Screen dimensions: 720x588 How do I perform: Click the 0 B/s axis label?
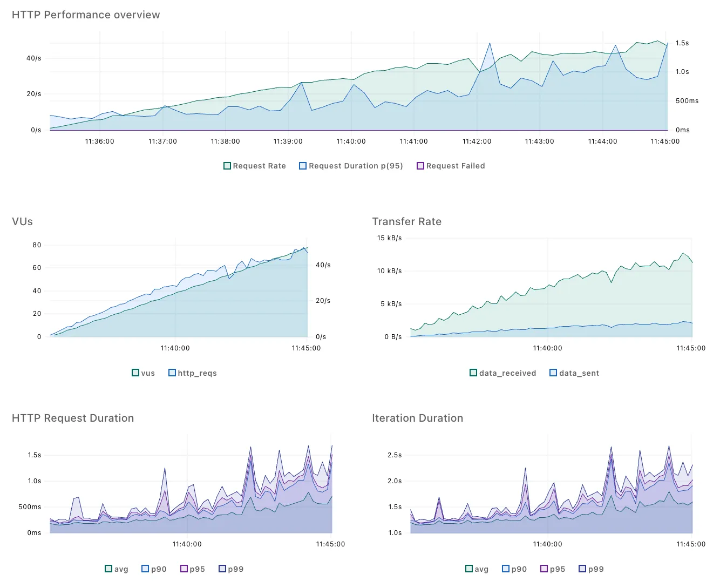(393, 337)
